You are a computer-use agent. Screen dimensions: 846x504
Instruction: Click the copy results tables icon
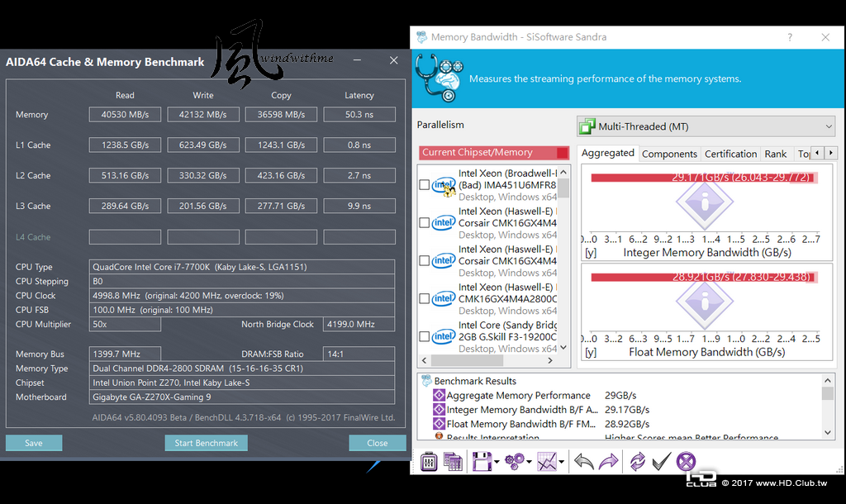pyautogui.click(x=454, y=462)
